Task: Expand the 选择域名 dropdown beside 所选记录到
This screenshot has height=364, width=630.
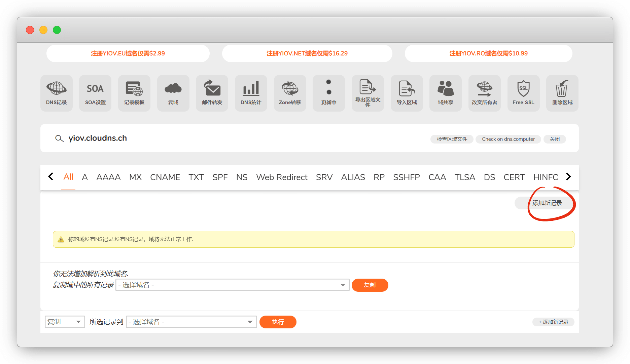Action: pyautogui.click(x=191, y=322)
